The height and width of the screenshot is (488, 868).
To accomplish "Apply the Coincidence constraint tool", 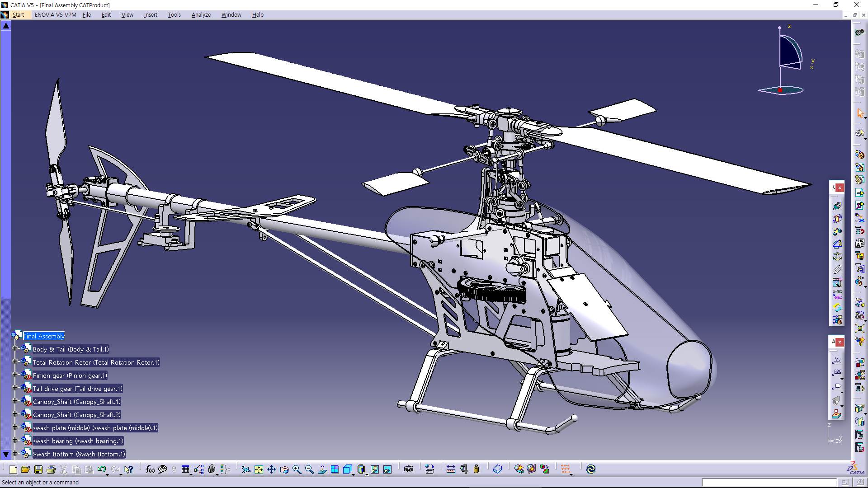I will click(837, 205).
